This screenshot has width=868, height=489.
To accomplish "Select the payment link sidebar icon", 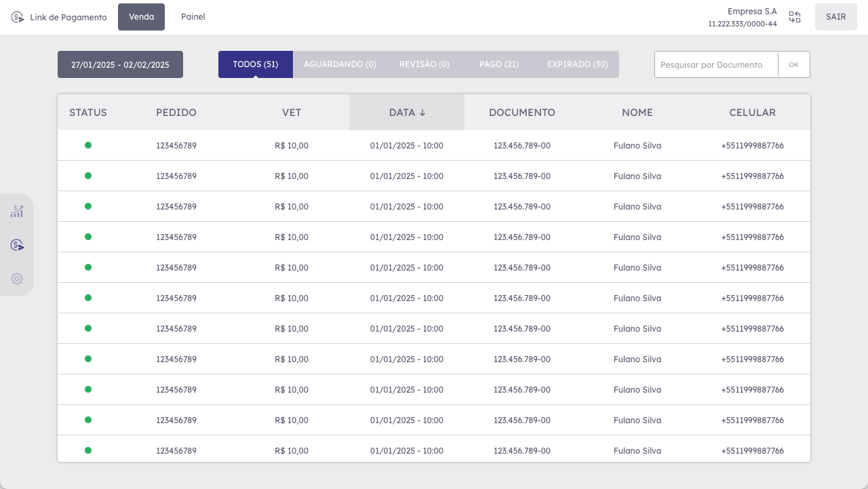I will pyautogui.click(x=17, y=245).
